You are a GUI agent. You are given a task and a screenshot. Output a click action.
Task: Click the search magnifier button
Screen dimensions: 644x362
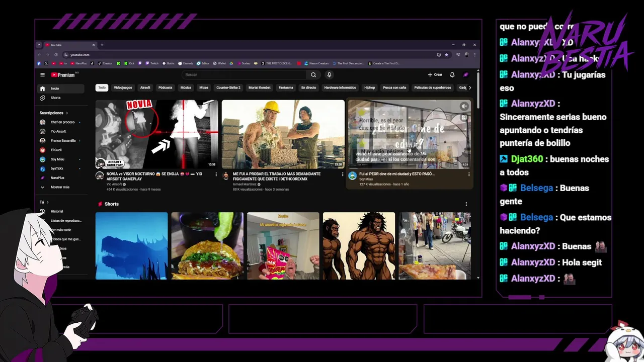point(313,75)
